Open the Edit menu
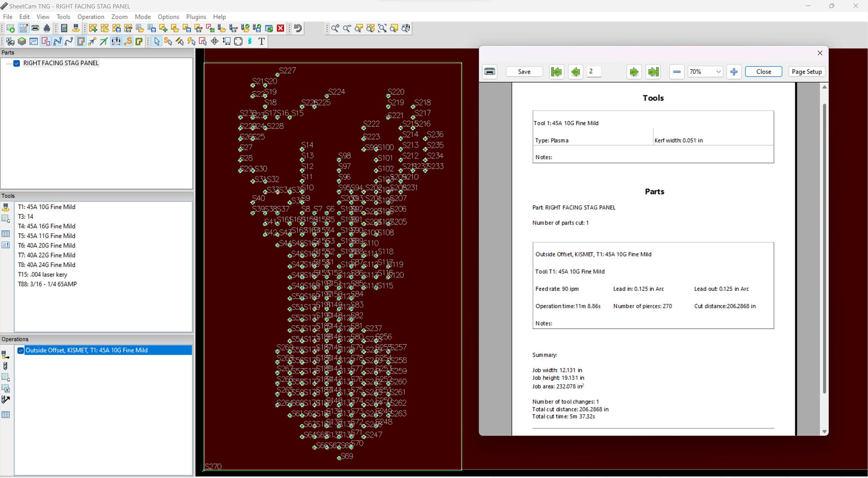868x478 pixels. click(x=24, y=17)
